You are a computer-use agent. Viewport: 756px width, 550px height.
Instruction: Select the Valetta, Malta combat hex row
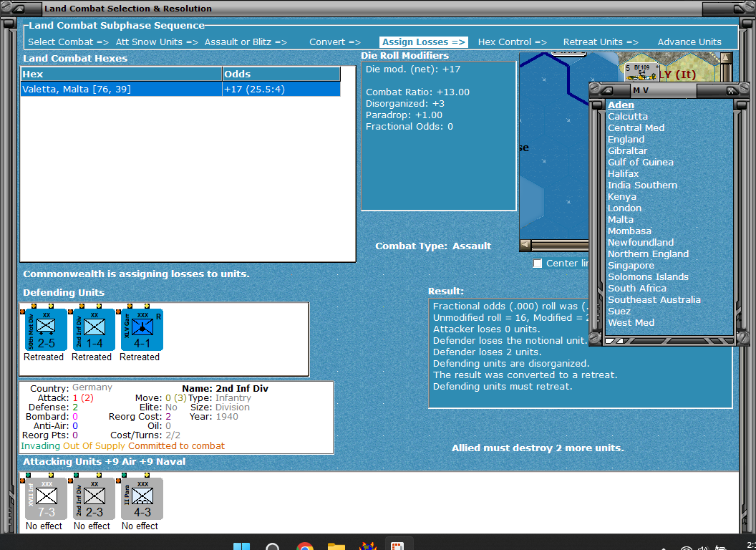pos(180,90)
